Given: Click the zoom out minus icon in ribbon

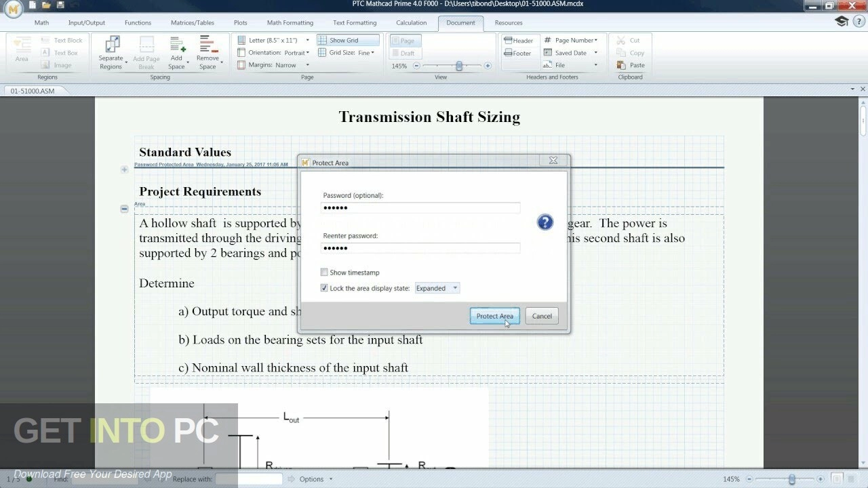Looking at the screenshot, I should coord(416,66).
